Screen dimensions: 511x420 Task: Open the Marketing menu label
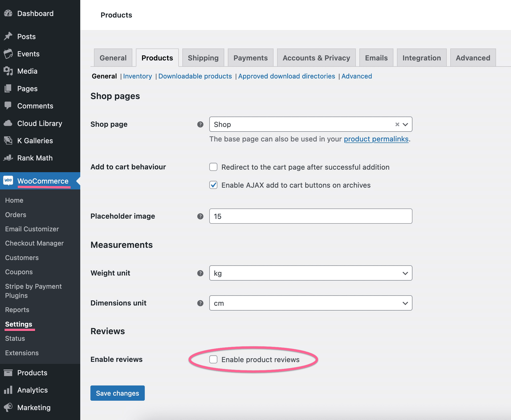34,407
